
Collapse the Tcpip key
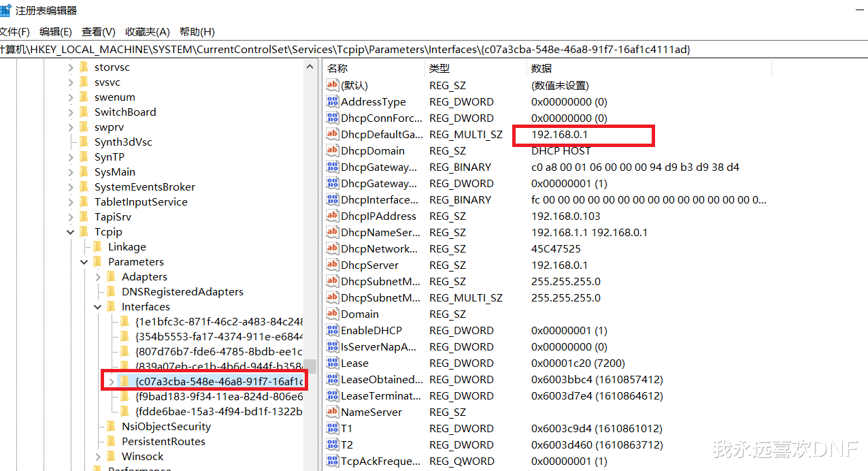[x=71, y=232]
